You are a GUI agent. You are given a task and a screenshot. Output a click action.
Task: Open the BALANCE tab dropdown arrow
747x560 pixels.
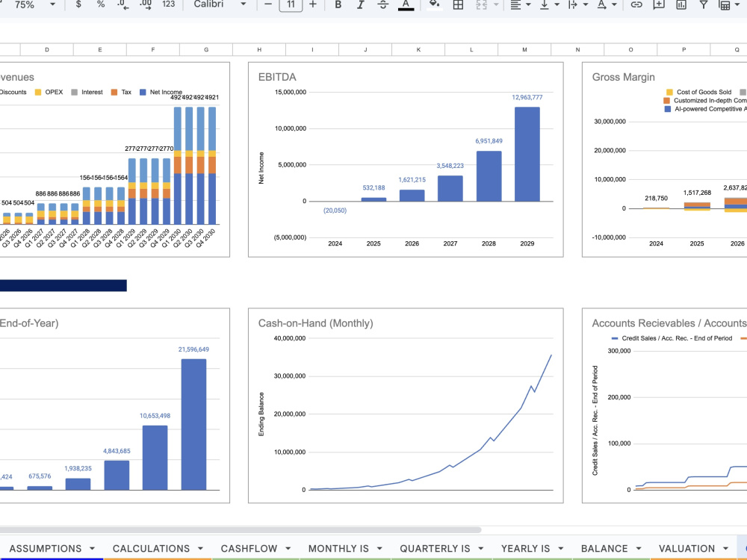click(639, 549)
